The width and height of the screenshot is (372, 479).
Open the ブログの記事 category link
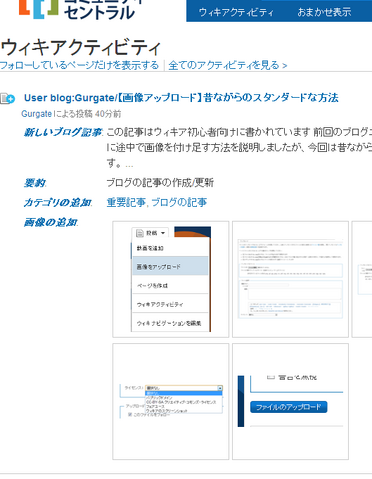tap(179, 202)
